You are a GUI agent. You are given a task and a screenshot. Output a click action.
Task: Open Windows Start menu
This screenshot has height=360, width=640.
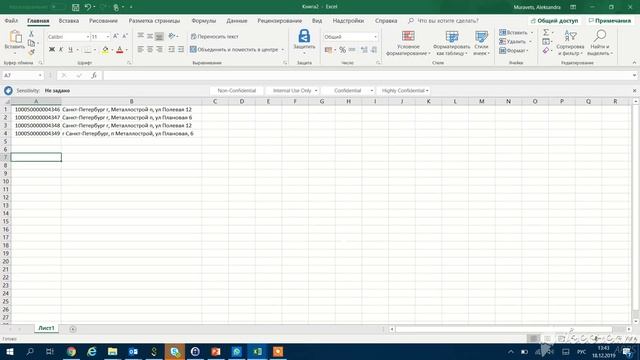[9, 351]
